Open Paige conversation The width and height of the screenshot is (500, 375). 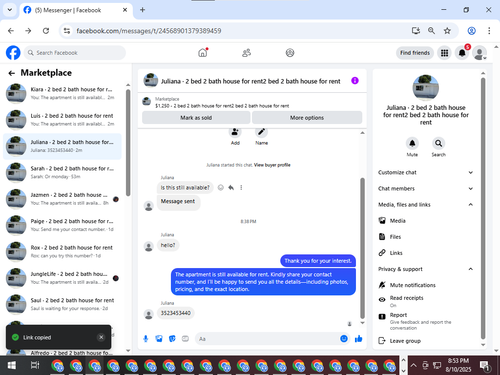(62, 225)
